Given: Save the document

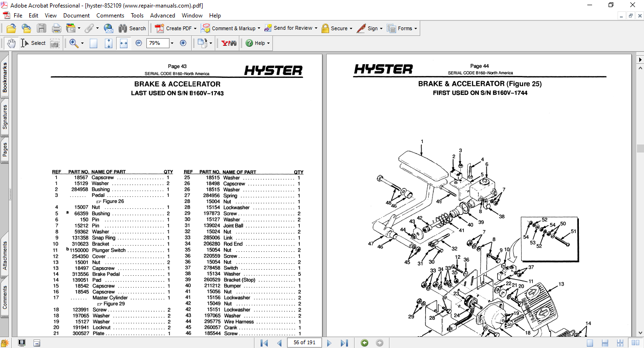Looking at the screenshot, I should click(x=42, y=28).
